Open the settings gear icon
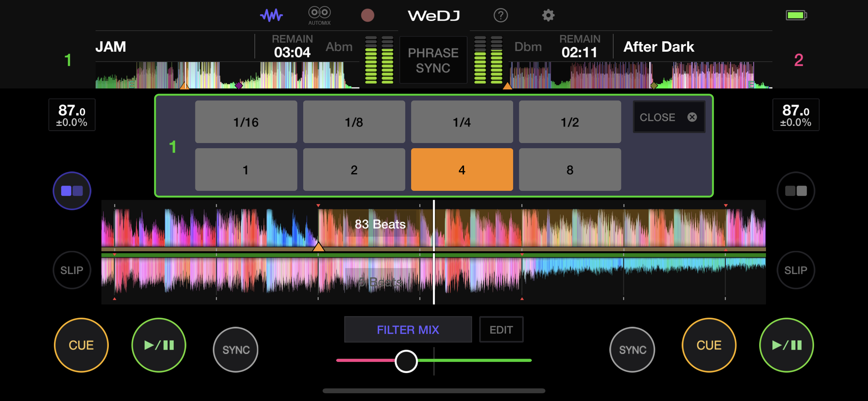 (x=548, y=15)
